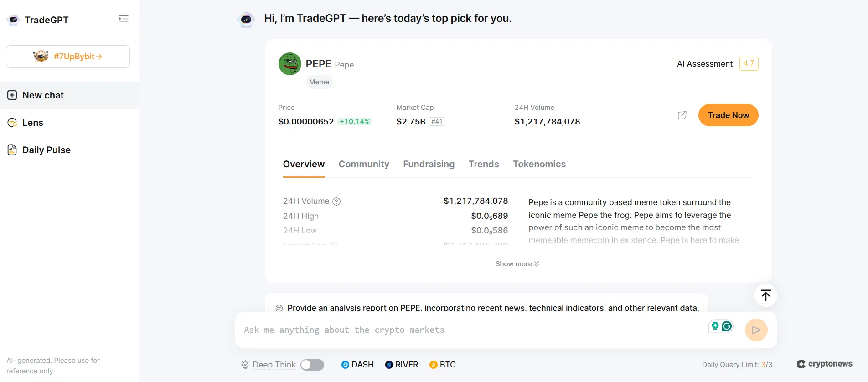Select the DASH token shortcut

click(x=357, y=365)
